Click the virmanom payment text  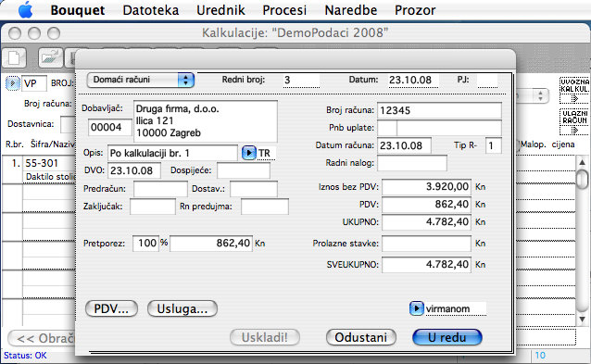tap(447, 309)
